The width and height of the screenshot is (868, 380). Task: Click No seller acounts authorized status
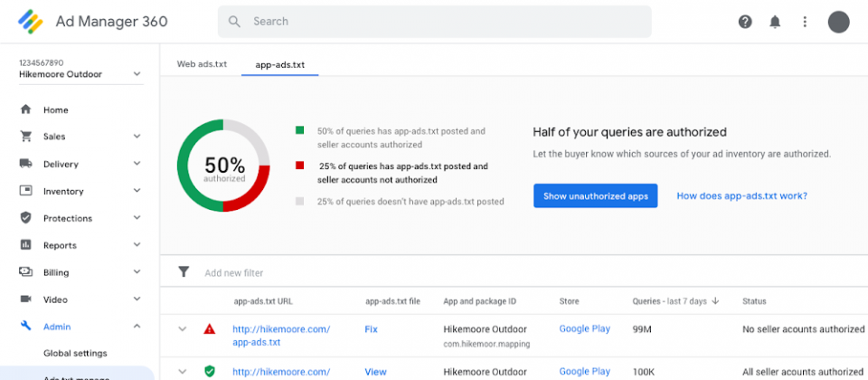pos(803,329)
